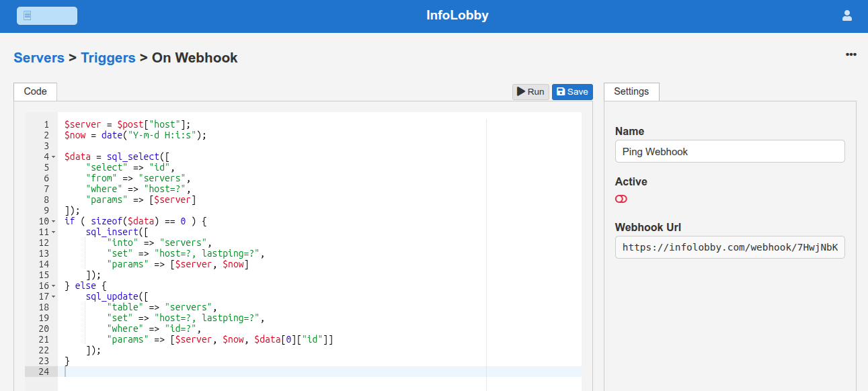Viewport: 868px width, 391px height.
Task: Fold the sql_update block at line 17
Action: pos(54,297)
